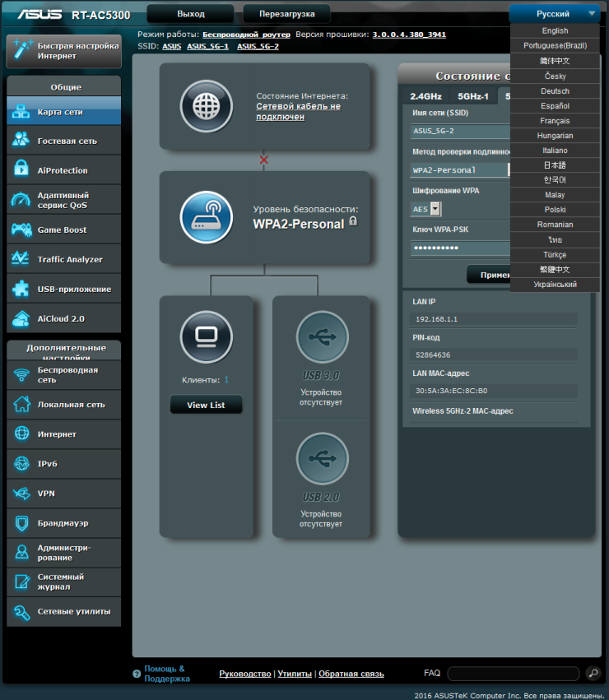This screenshot has height=700, width=609.
Task: Click the clients count number 1
Action: 226,380
